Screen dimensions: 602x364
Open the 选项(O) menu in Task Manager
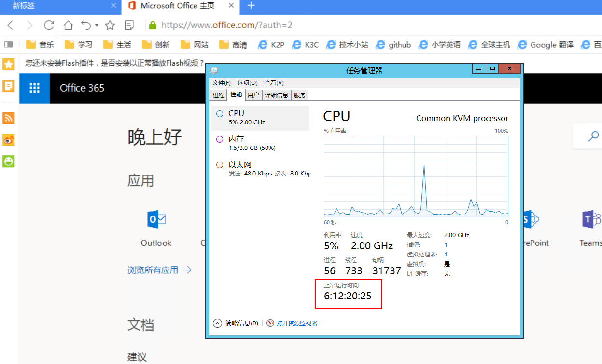click(x=248, y=83)
